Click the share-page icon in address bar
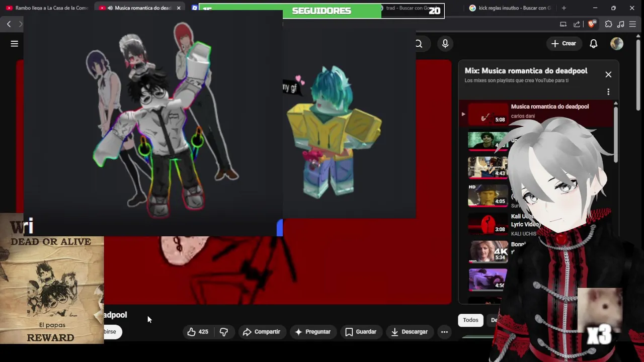Screen dimensions: 644x362 (x=577, y=24)
